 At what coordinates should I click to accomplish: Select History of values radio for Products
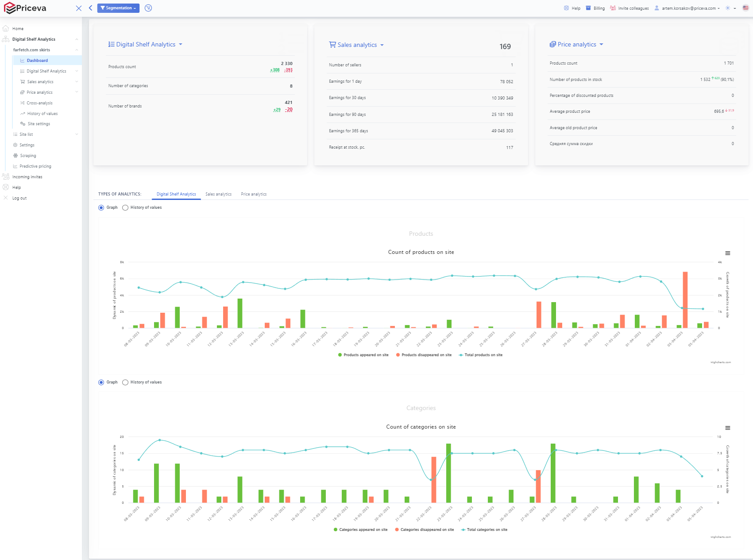pos(125,207)
